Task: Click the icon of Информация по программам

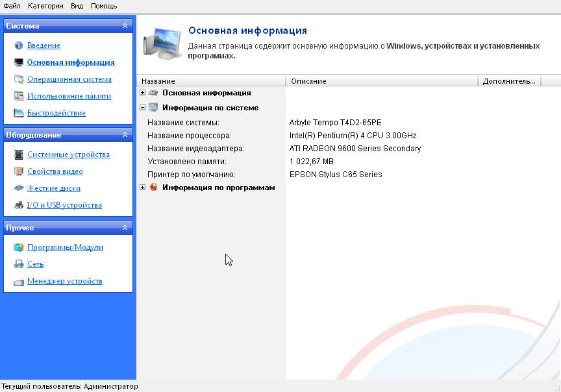Action: point(153,187)
